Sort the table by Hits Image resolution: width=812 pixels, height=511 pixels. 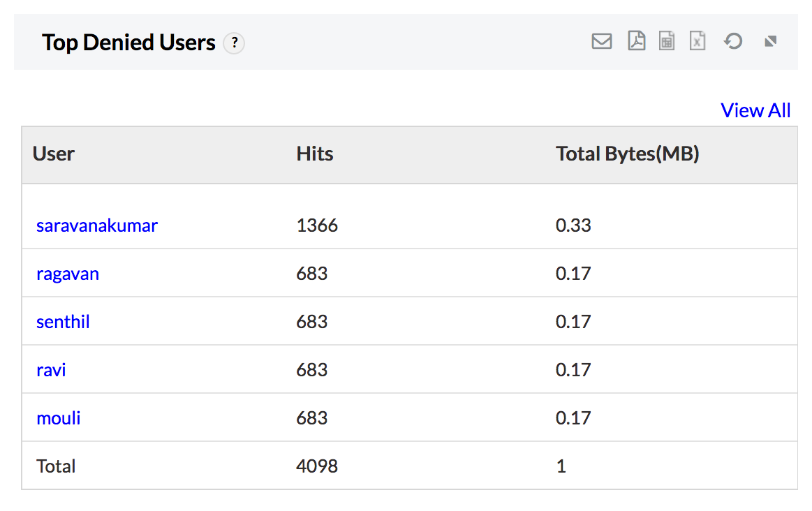click(x=315, y=154)
